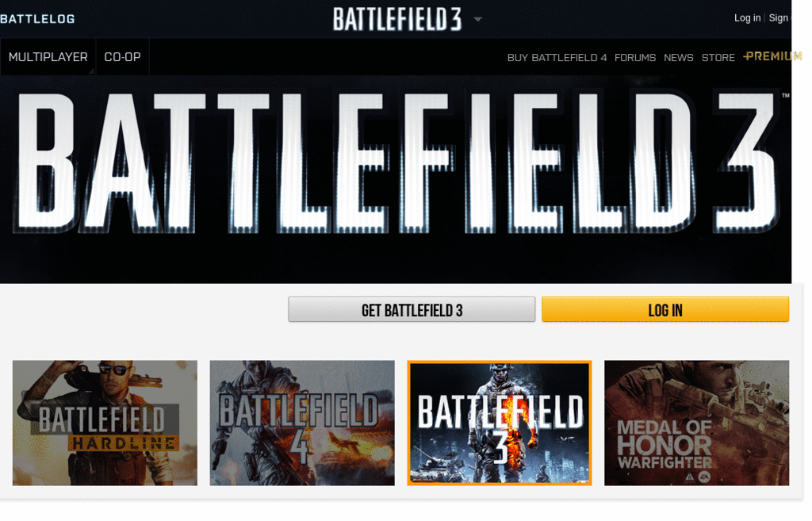Expand the Multiplayer tab corner arrow
This screenshot has height=521, width=812.
pos(91,71)
